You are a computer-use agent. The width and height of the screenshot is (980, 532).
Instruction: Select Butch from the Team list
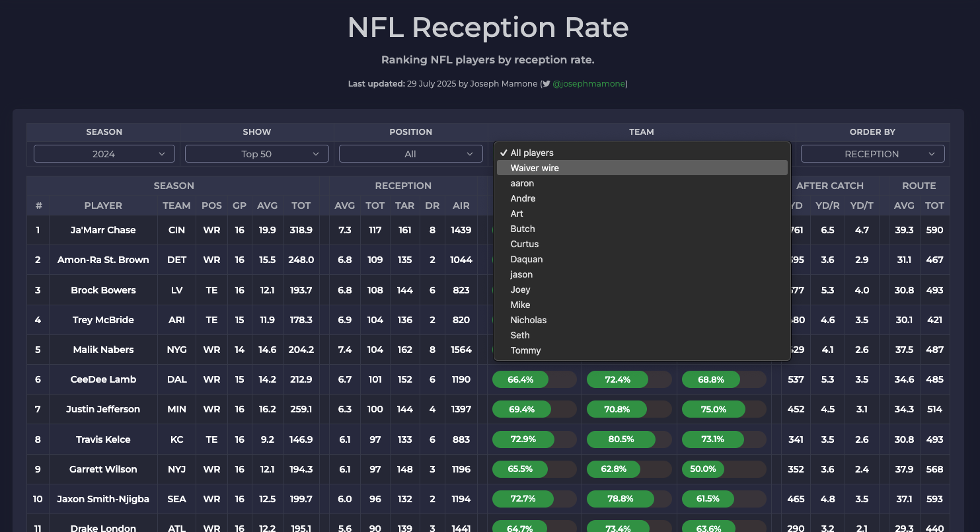tap(642, 229)
